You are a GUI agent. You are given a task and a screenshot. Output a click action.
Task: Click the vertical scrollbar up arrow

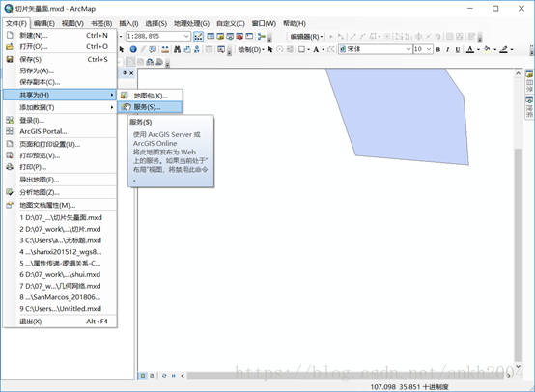point(519,73)
